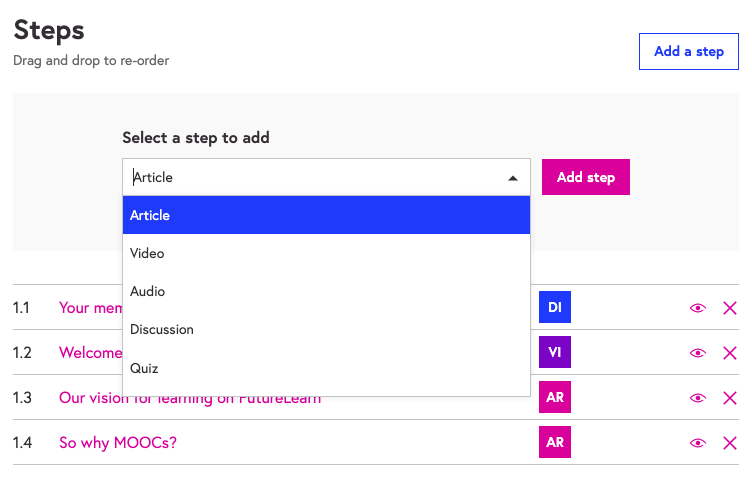The image size is (752, 480).
Task: Toggle visibility eye for step 1.4
Action: tap(698, 443)
